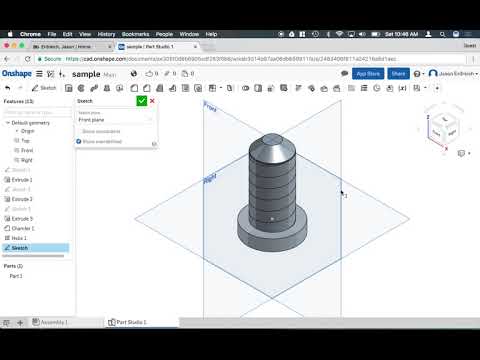Viewport: 480px width, 360px height.
Task: Accept the Sketch with the green checkmark
Action: point(142,101)
